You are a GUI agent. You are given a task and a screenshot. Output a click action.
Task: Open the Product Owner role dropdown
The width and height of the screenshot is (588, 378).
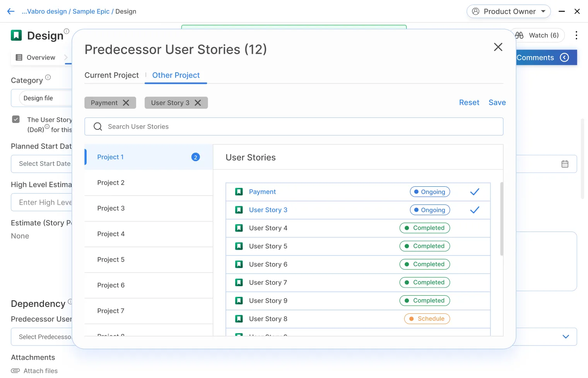[x=508, y=12]
